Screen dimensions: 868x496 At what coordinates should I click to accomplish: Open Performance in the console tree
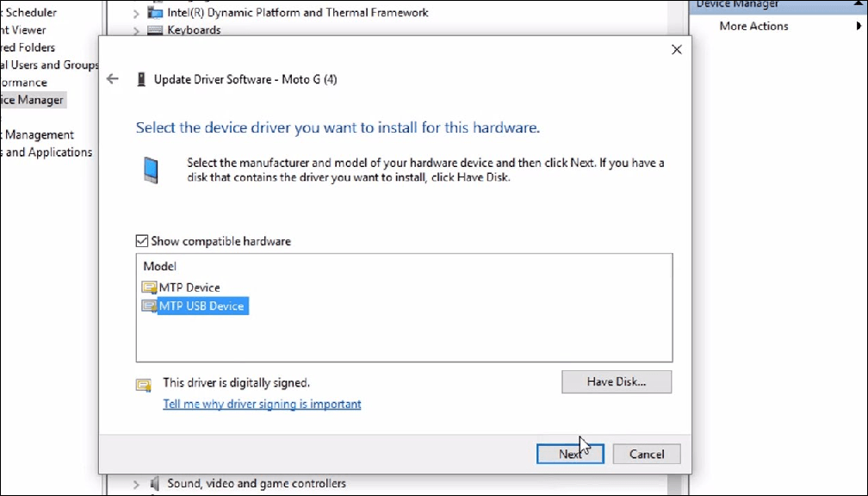(23, 83)
